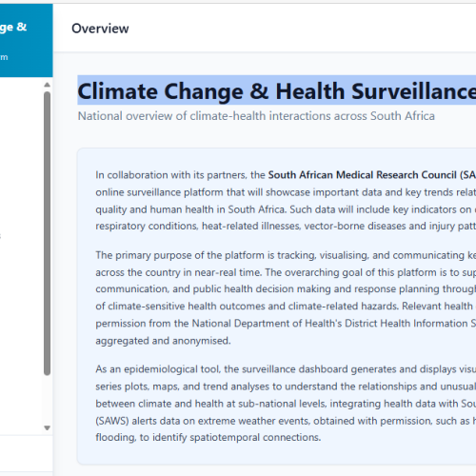Click the 'aggregated and anonymised.' line
The width and height of the screenshot is (476, 476).
pyautogui.click(x=163, y=341)
